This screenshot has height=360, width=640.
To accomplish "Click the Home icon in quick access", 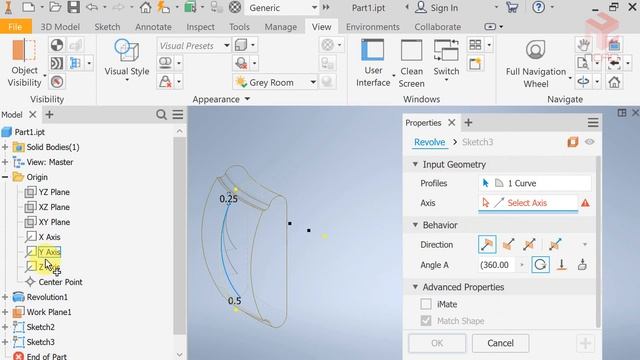I will tap(145, 7).
